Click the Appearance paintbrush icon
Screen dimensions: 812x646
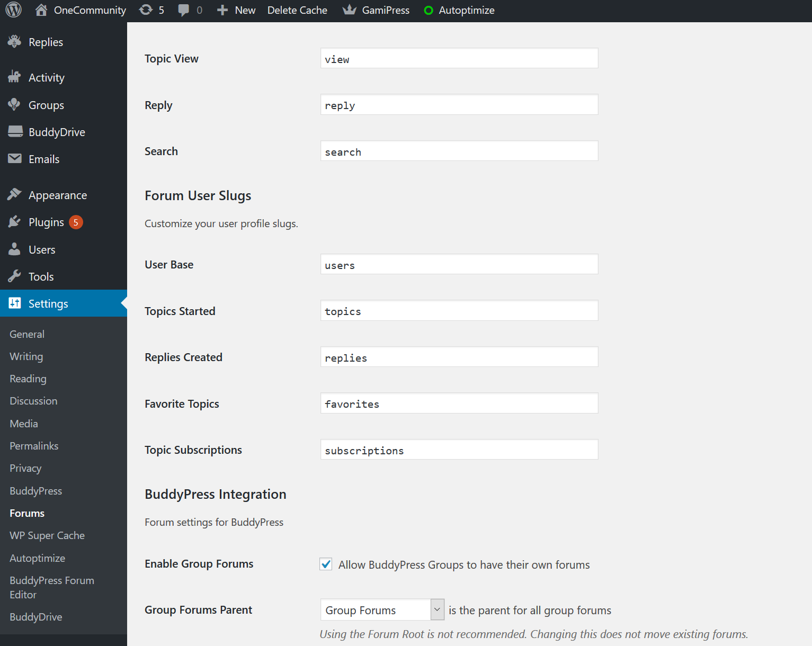point(15,195)
